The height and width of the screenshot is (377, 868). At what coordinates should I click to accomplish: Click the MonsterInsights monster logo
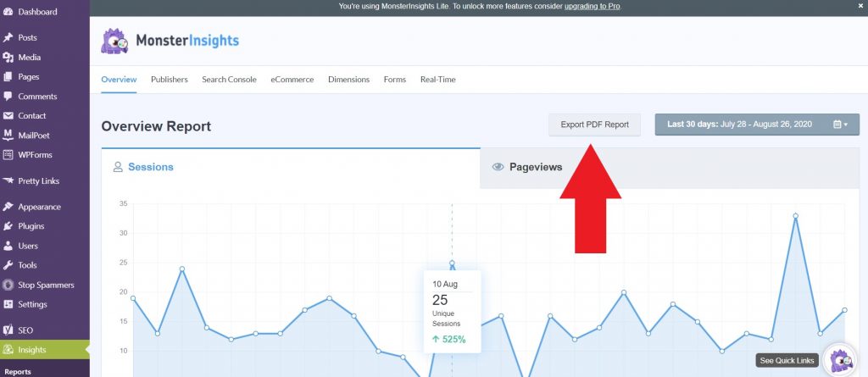point(114,41)
